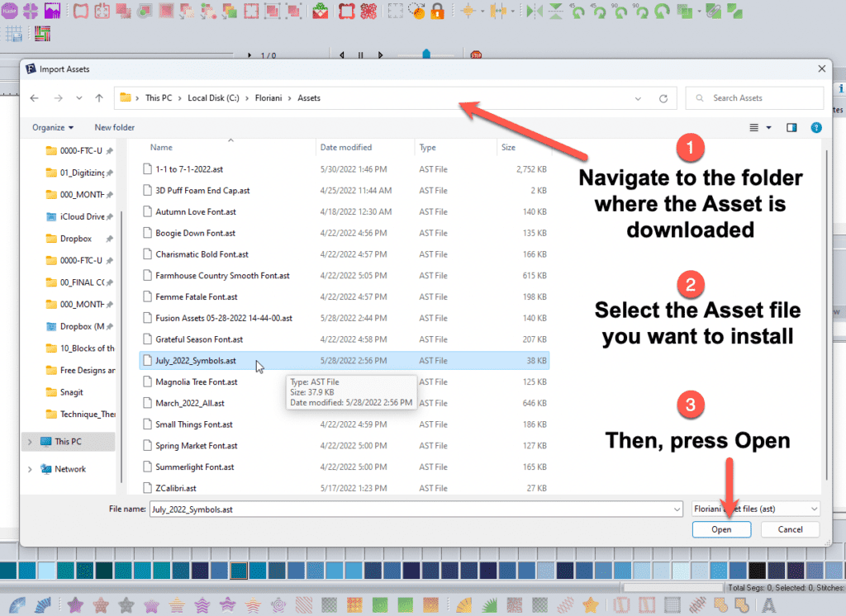Click the spiral icon in bottom toolbar
Image resolution: width=846 pixels, height=616 pixels.
pos(279,605)
